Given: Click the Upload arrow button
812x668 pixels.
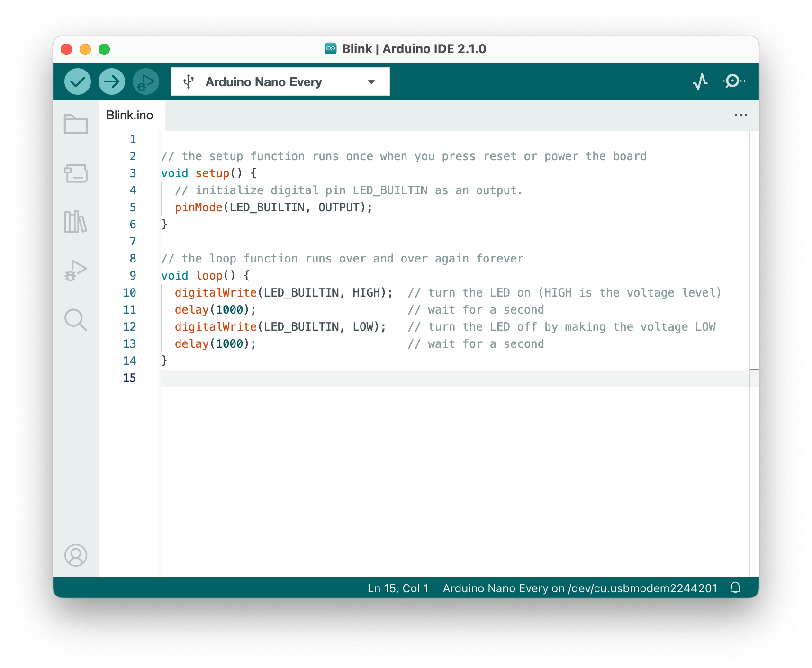Looking at the screenshot, I should (112, 81).
